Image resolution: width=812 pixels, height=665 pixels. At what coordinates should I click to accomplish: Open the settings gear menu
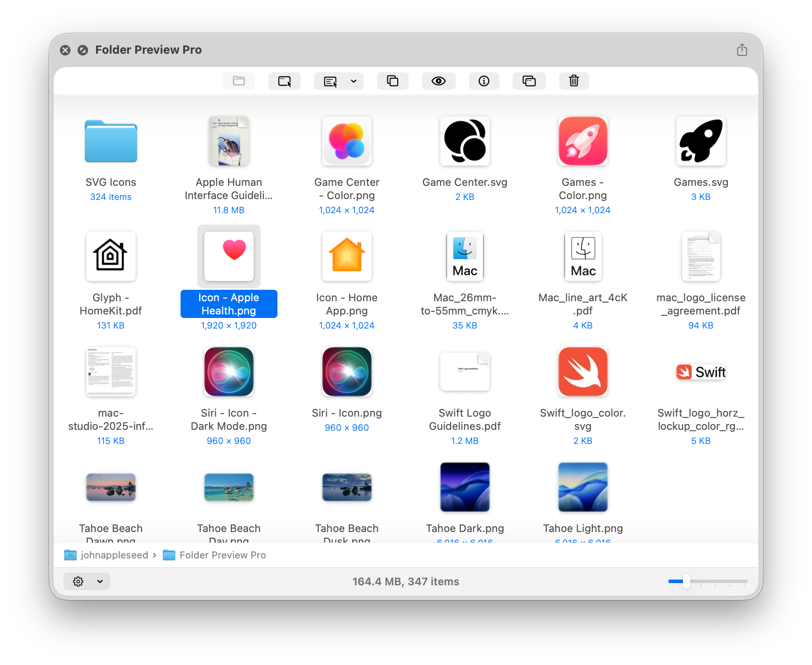pyautogui.click(x=78, y=581)
